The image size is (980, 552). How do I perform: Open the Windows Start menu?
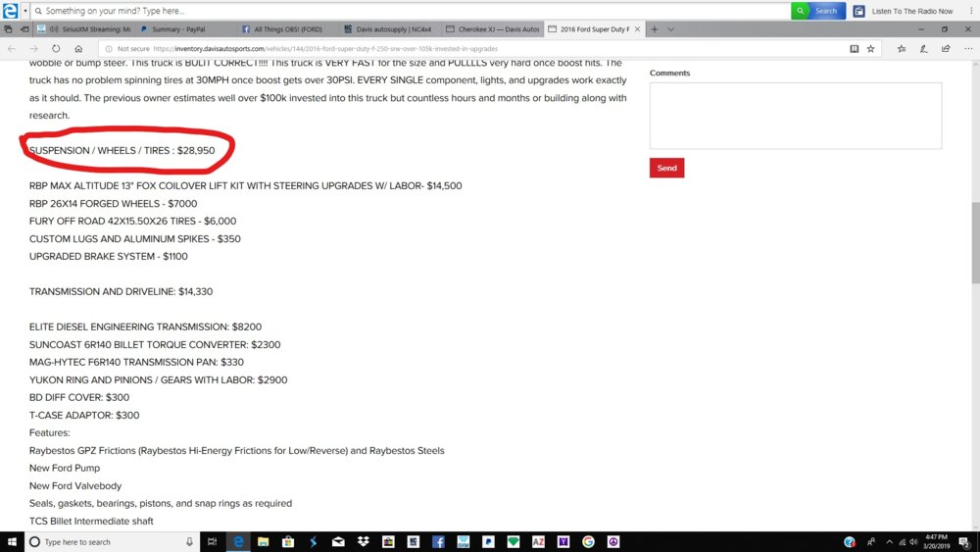[12, 542]
